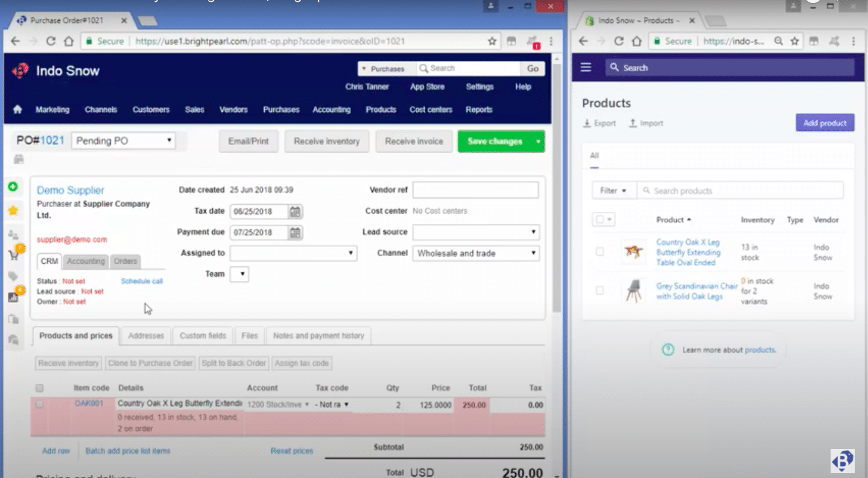
Task: Click the green quick-add icon in the sidebar
Action: coord(13,186)
